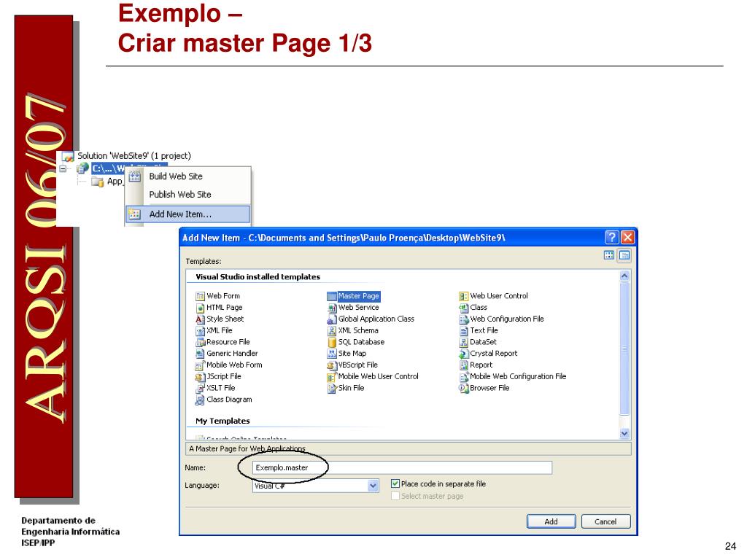Open the Language dropdown arrow
The image size is (747, 560).
(x=373, y=486)
